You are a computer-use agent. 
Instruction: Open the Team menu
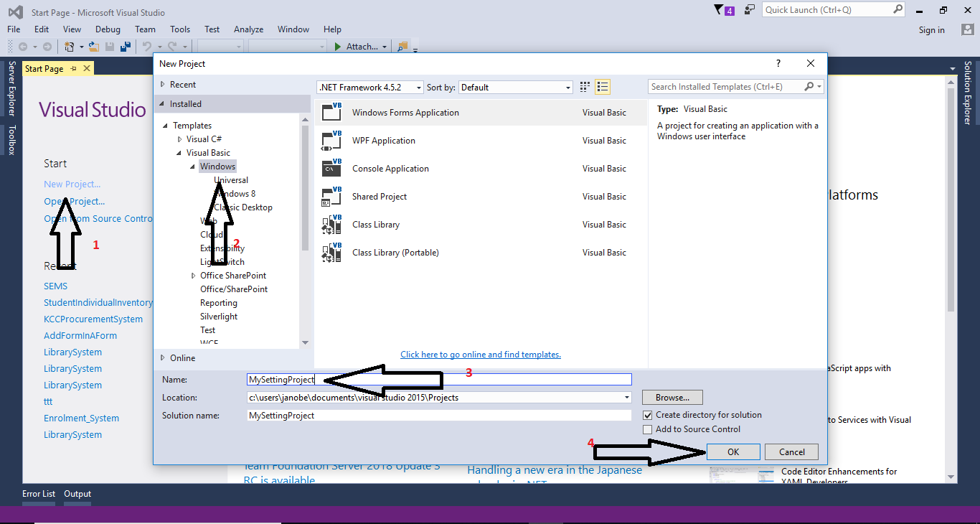145,29
